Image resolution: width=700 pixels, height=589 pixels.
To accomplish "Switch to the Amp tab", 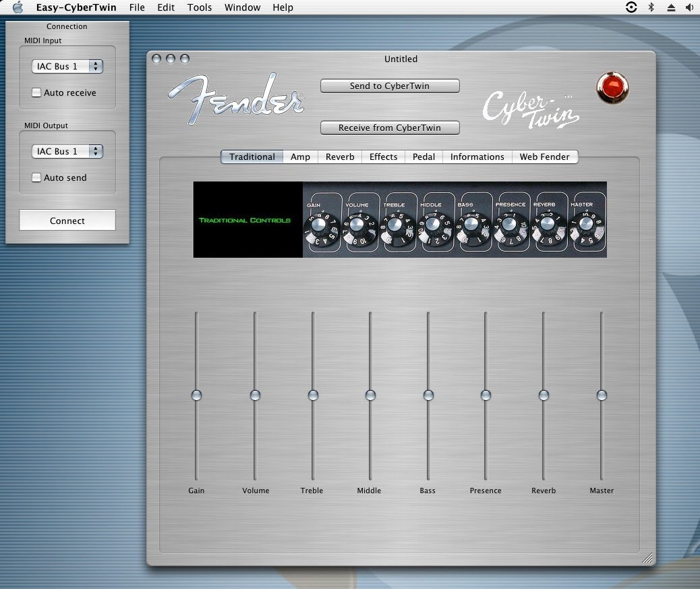I will coord(301,157).
